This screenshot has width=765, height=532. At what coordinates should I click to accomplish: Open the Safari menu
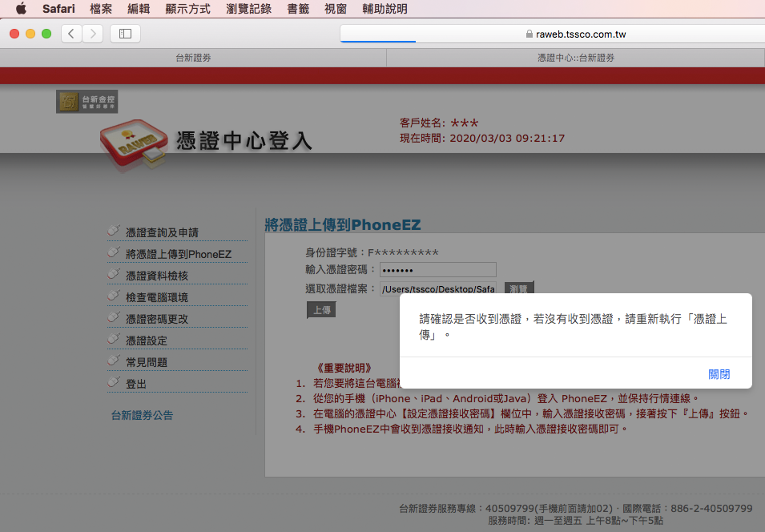point(58,8)
